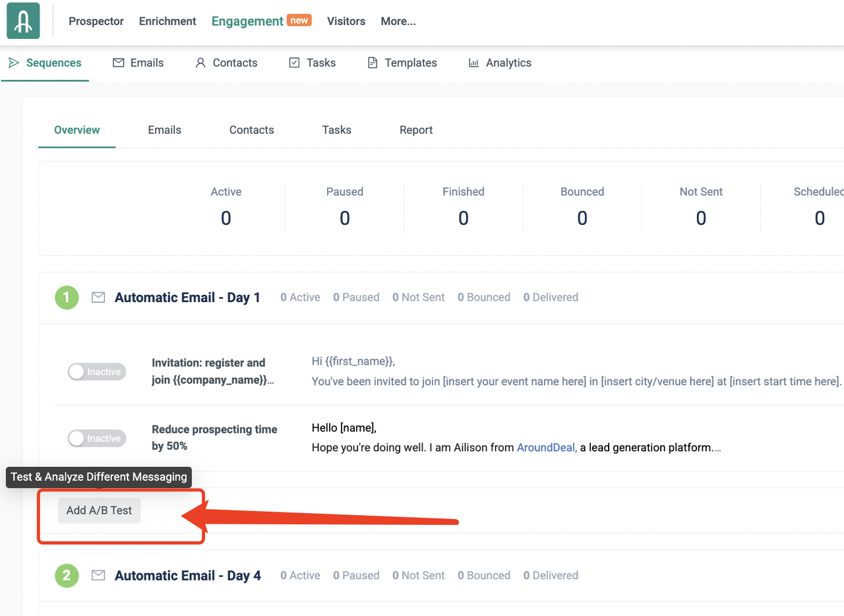Click the Analytics bar chart icon
The image size is (844, 616).
pyautogui.click(x=473, y=63)
